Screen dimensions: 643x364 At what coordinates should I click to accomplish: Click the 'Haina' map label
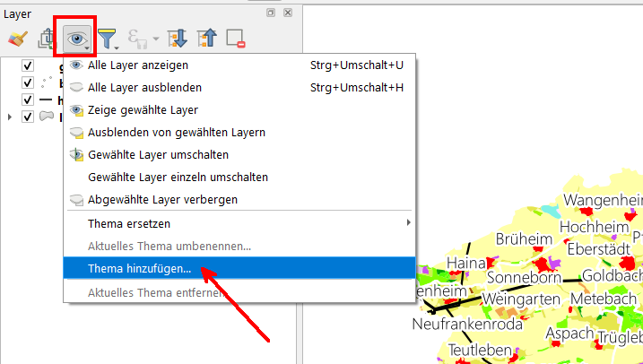[466, 263]
